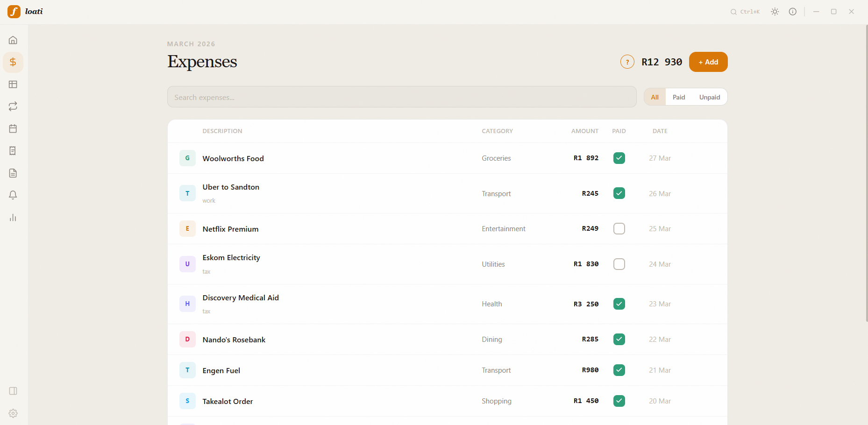This screenshot has width=868, height=425.
Task: Uncheck paid for Discovery Medical Aid
Action: coord(619,304)
